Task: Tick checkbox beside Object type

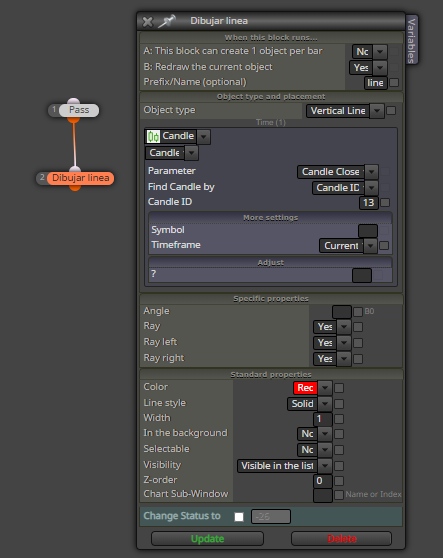Action: 391,111
